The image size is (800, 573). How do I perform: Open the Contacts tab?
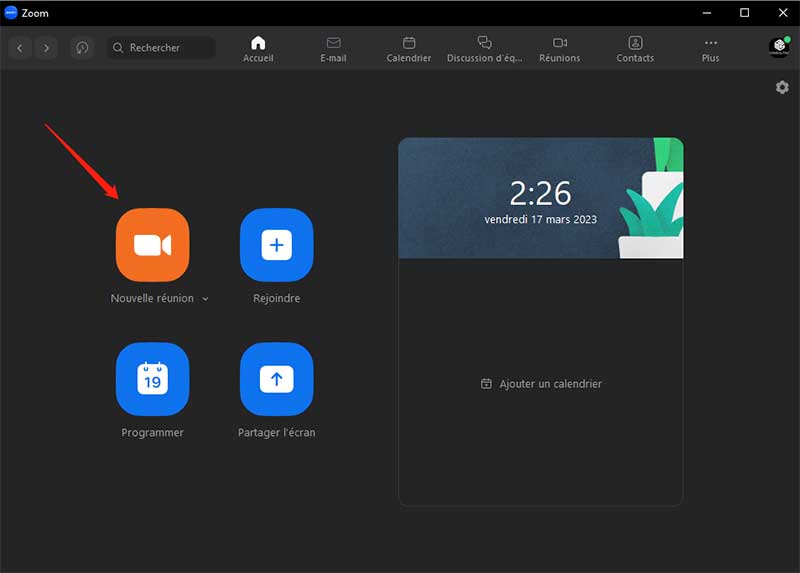[635, 49]
